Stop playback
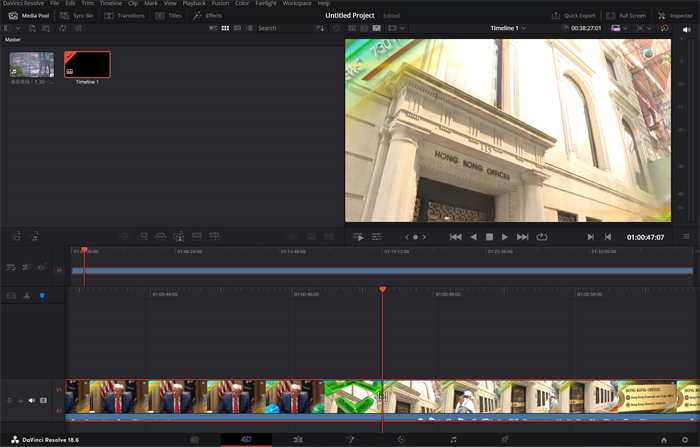 [x=489, y=237]
